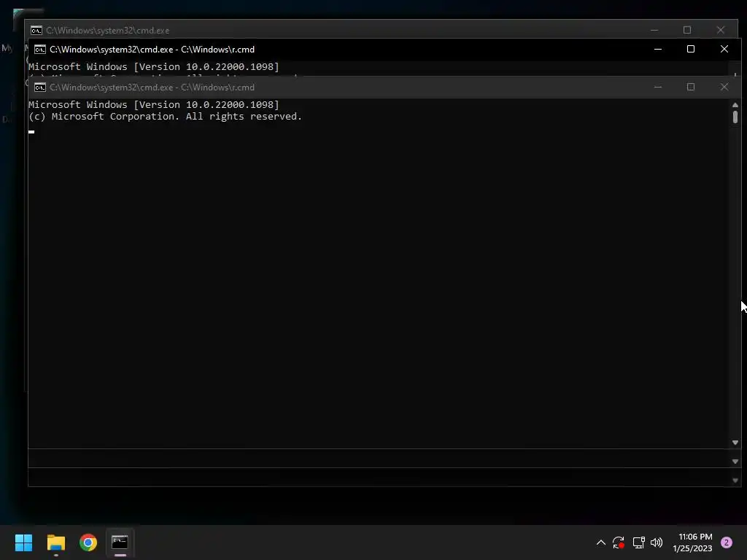Click the date 1/25/2023 in the taskbar

692,548
